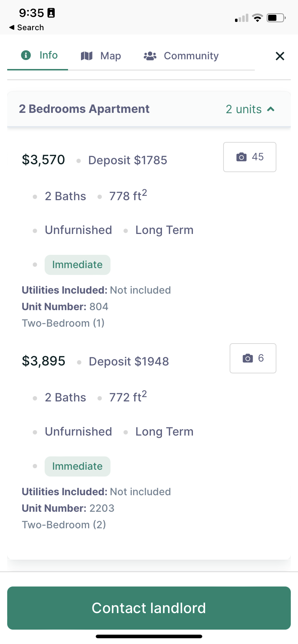Viewport: 298px width, 644px height.
Task: Tap the Wi-Fi status icon
Action: point(258,18)
